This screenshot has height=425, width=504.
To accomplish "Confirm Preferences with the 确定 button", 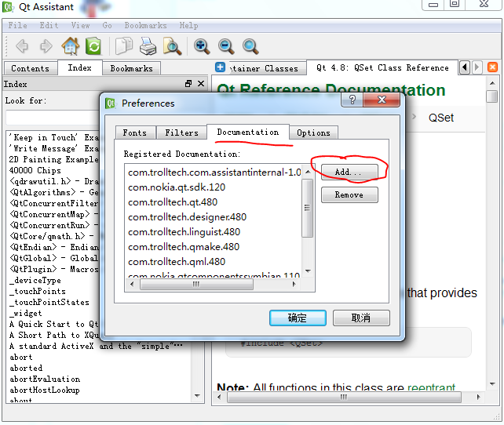I will 298,318.
